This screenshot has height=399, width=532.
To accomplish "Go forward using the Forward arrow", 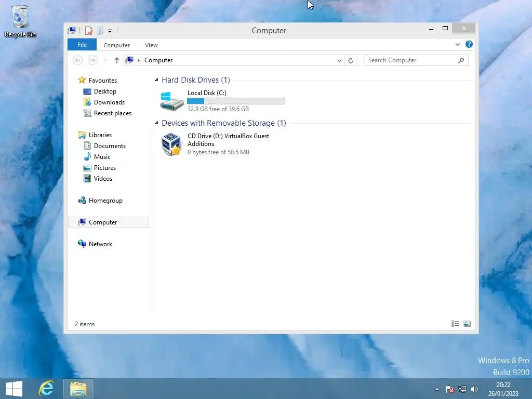I will [92, 60].
